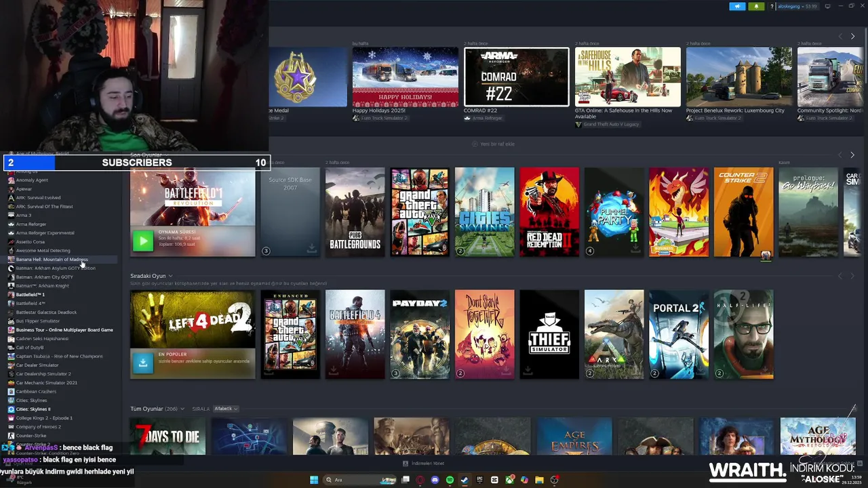The height and width of the screenshot is (488, 868).
Task: Select Grand Theft Auto V in recent games
Action: click(x=420, y=212)
